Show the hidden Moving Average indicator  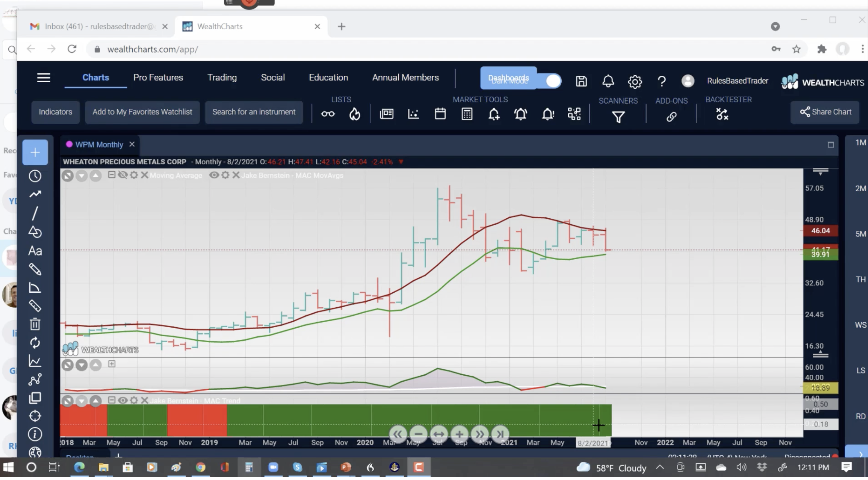(122, 175)
